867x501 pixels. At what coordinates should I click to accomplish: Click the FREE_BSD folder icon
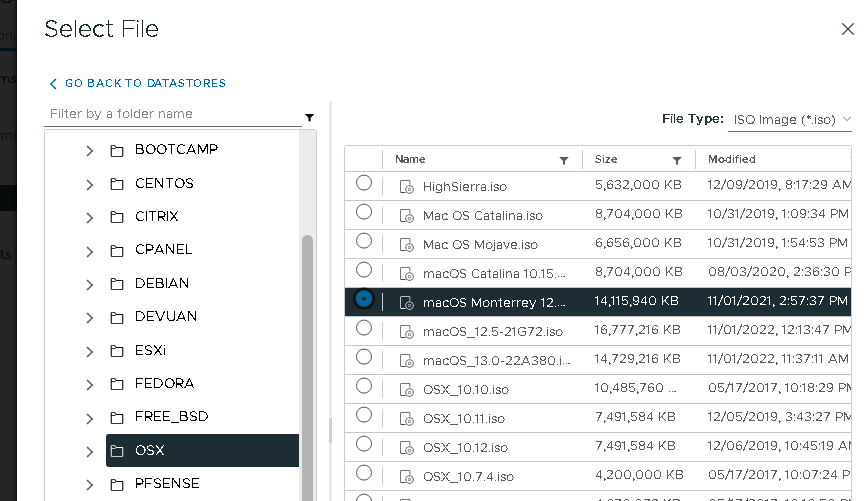(117, 418)
